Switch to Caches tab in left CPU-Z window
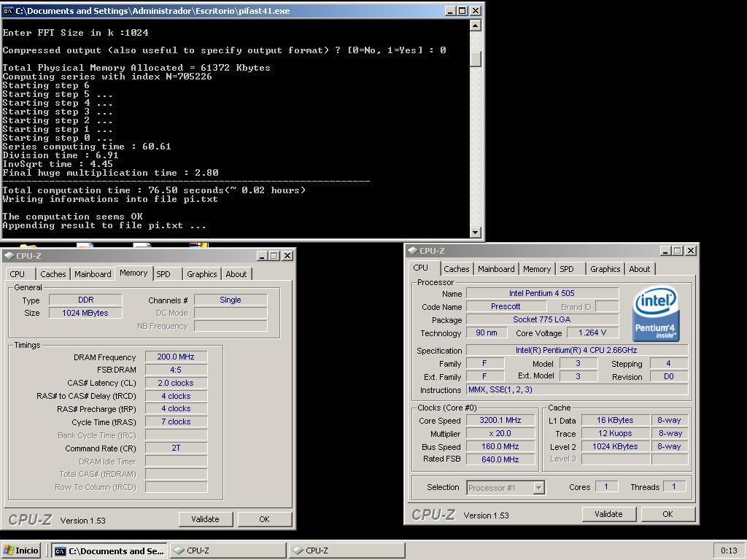Image resolution: width=747 pixels, height=560 pixels. (x=53, y=274)
